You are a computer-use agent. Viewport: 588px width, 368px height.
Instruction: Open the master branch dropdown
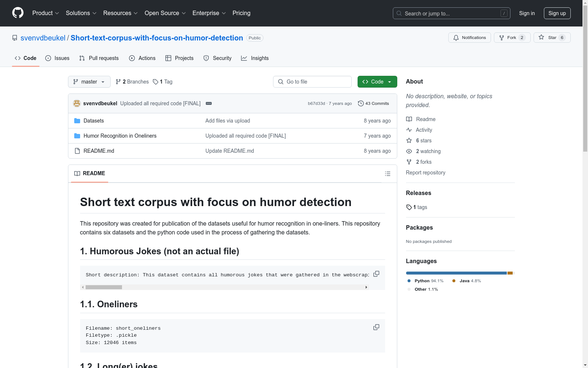tap(89, 82)
